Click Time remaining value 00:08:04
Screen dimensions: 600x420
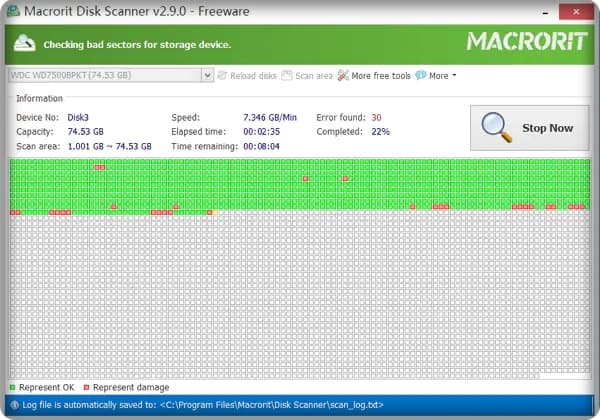click(261, 146)
